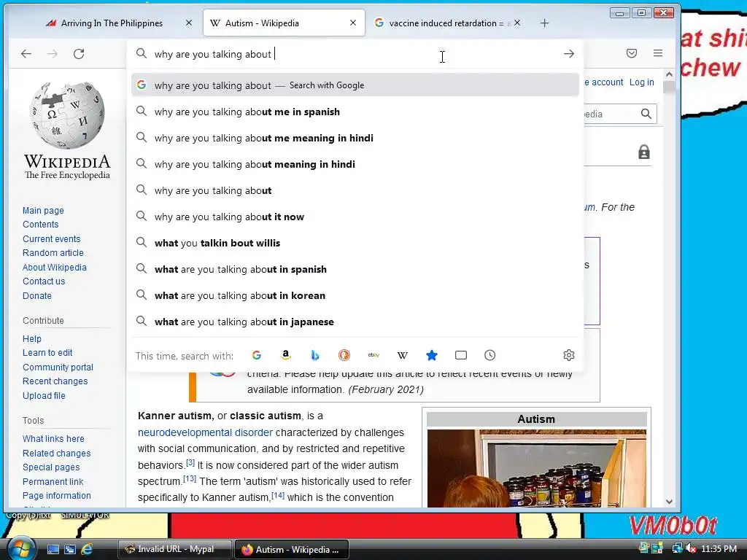The width and height of the screenshot is (747, 560).
Task: Click page scrollbar down arrow
Action: (x=670, y=502)
